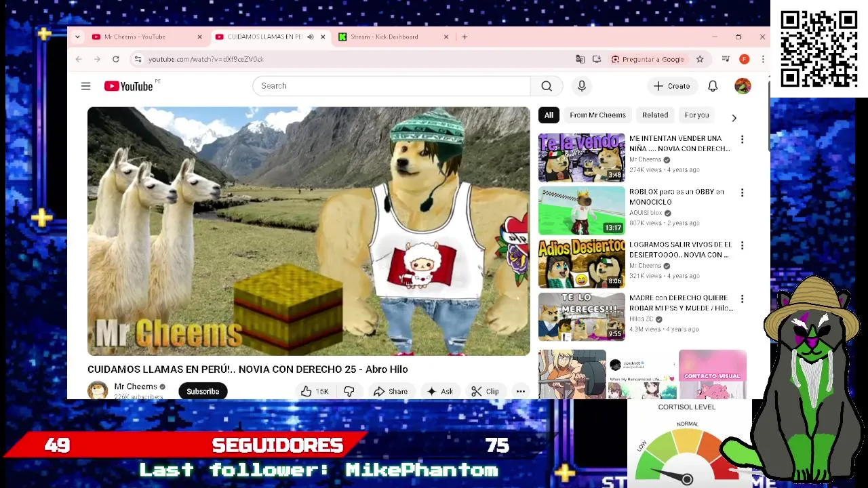The width and height of the screenshot is (868, 488).
Task: Open Hilos 2C channel name
Action: 642,319
